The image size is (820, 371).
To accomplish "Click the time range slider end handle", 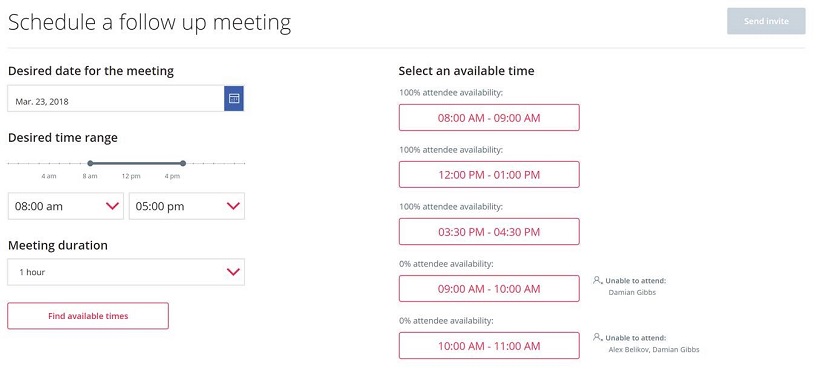I will click(183, 163).
